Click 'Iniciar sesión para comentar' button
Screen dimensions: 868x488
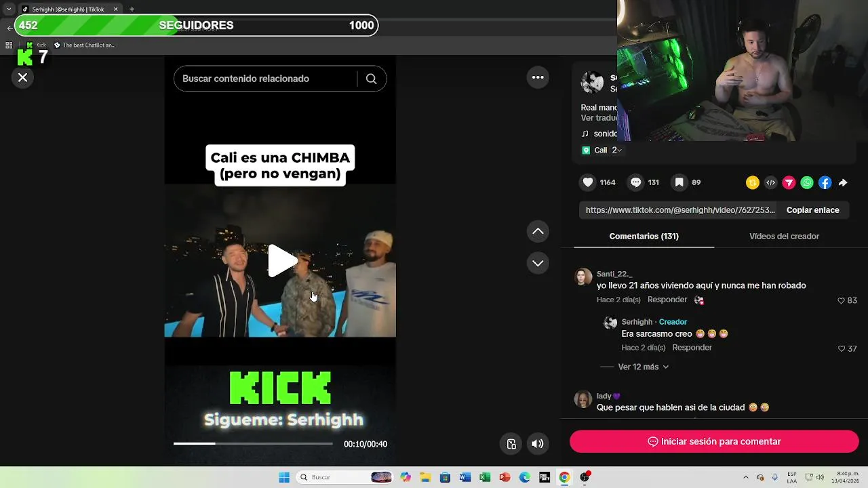click(714, 441)
